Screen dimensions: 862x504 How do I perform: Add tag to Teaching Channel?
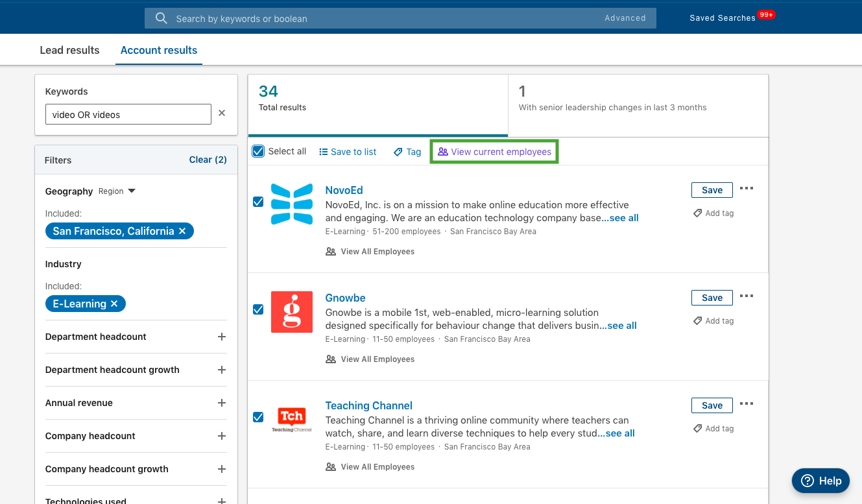point(713,428)
